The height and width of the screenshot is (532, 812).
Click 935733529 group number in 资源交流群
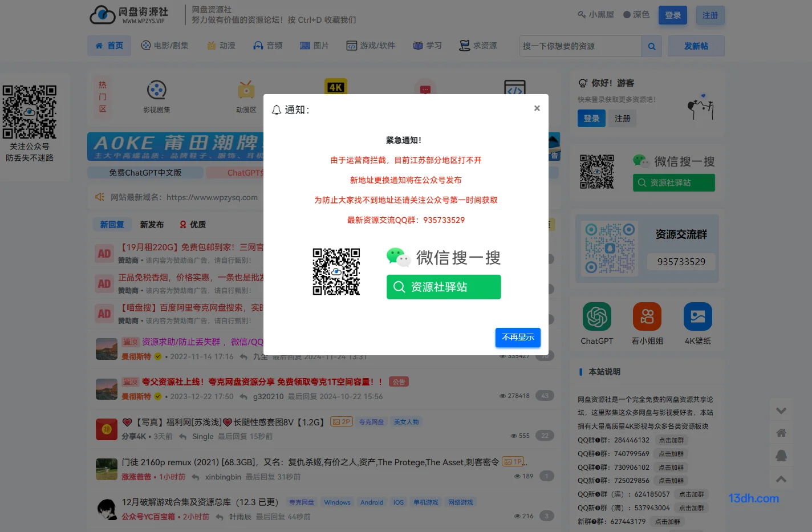(681, 262)
